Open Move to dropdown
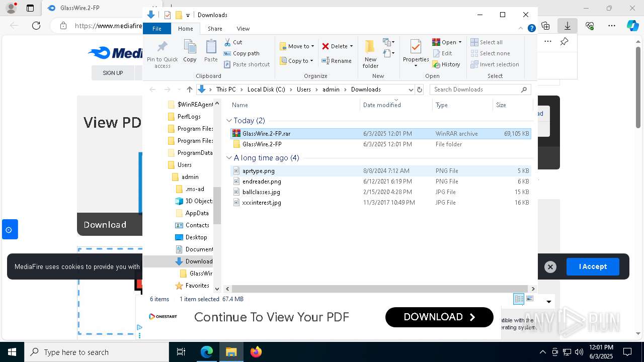Screen dimensions: 644x362 [297, 46]
